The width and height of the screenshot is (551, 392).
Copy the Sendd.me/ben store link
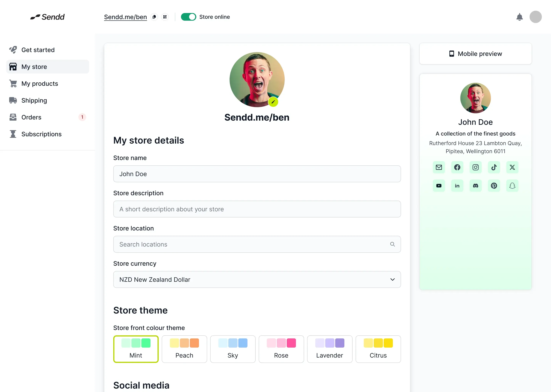click(154, 17)
